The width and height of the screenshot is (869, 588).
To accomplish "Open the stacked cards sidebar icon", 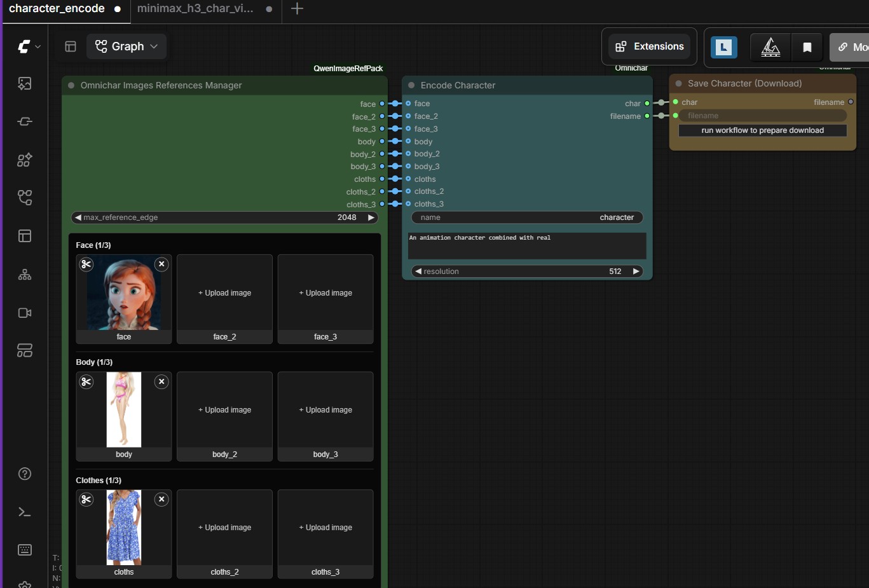I will pos(25,351).
